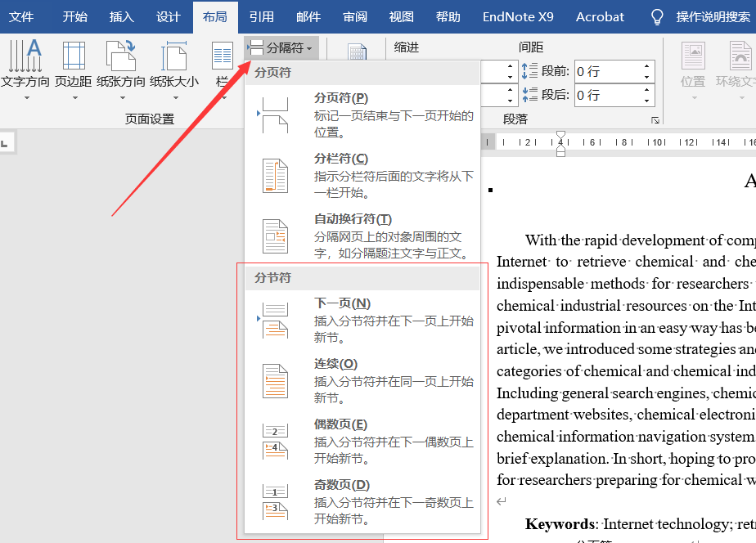The image size is (756, 543).
Task: Click the ruler first-line indent marker
Action: tap(560, 136)
